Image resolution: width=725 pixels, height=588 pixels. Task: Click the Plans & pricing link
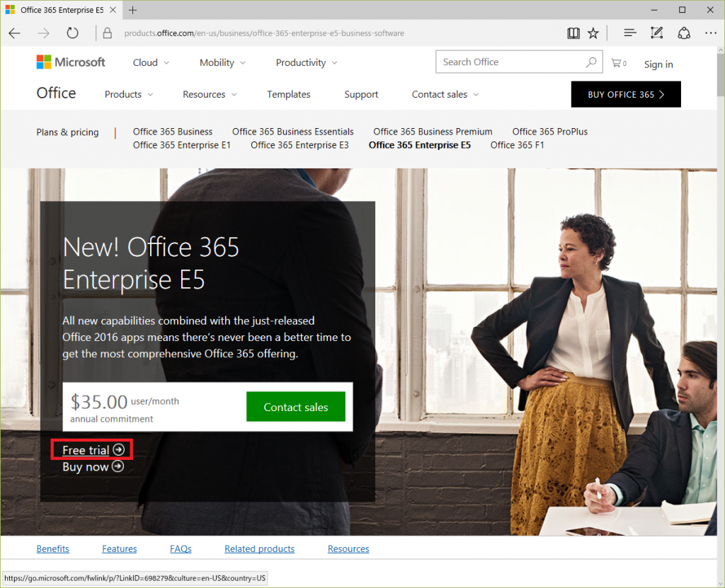(67, 132)
